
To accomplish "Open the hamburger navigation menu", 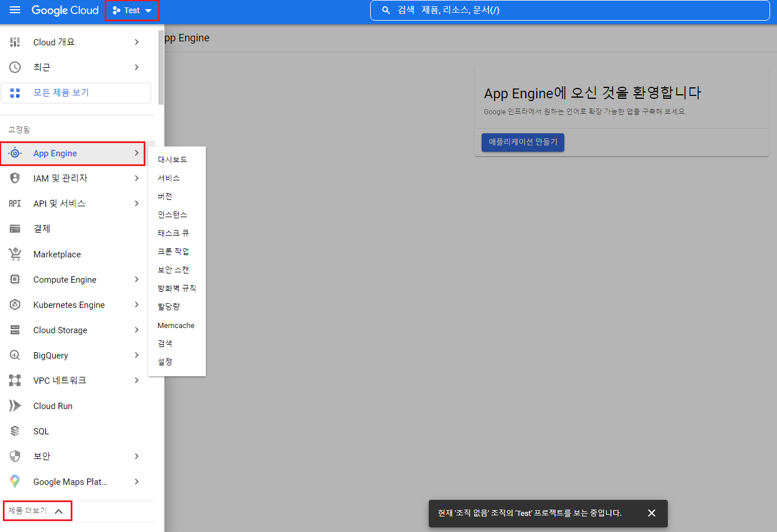I will (15, 10).
